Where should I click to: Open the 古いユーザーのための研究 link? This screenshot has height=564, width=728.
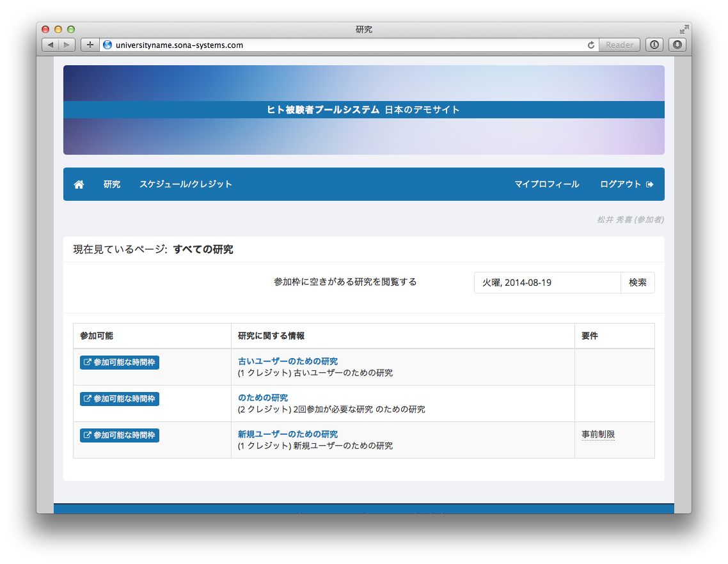288,361
